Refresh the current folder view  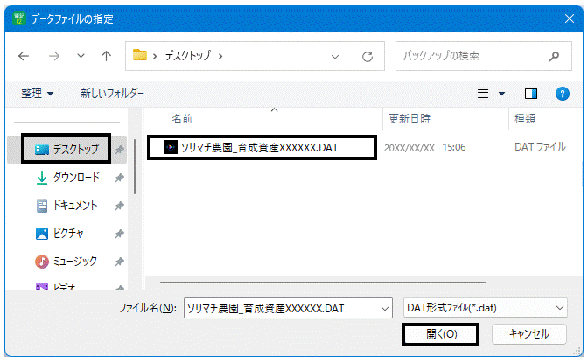367,57
